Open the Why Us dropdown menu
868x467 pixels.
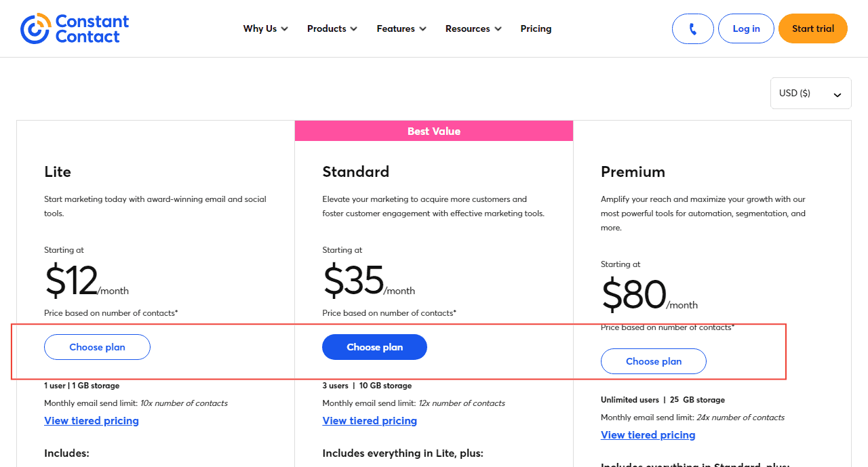(265, 28)
